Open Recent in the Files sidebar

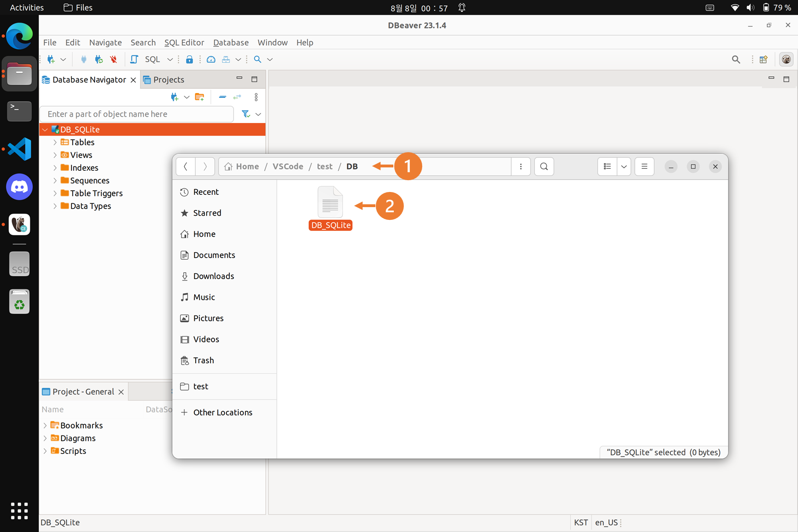pyautogui.click(x=225, y=192)
